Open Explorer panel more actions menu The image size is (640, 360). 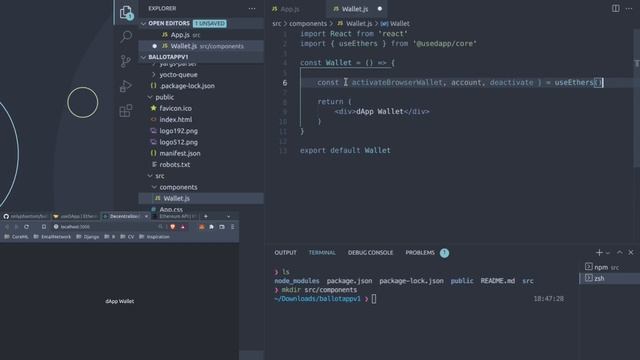coord(252,9)
